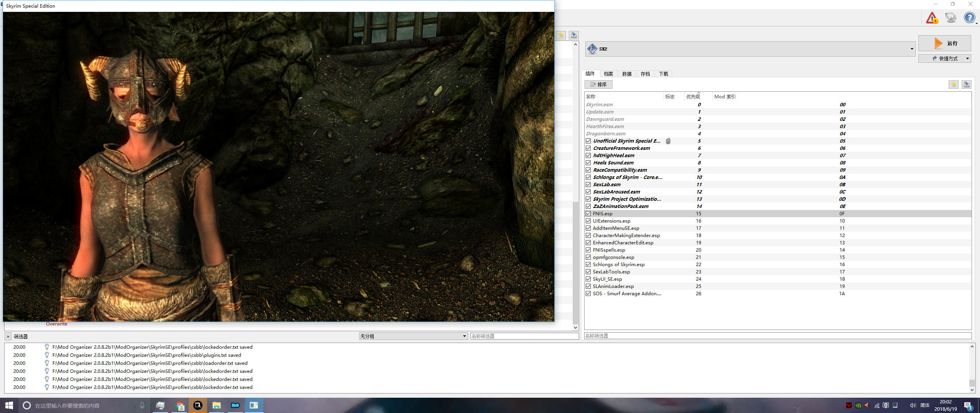The width and height of the screenshot is (980, 413).
Task: Click the lightbulb icon on the plugins.txt log row
Action: click(47, 355)
